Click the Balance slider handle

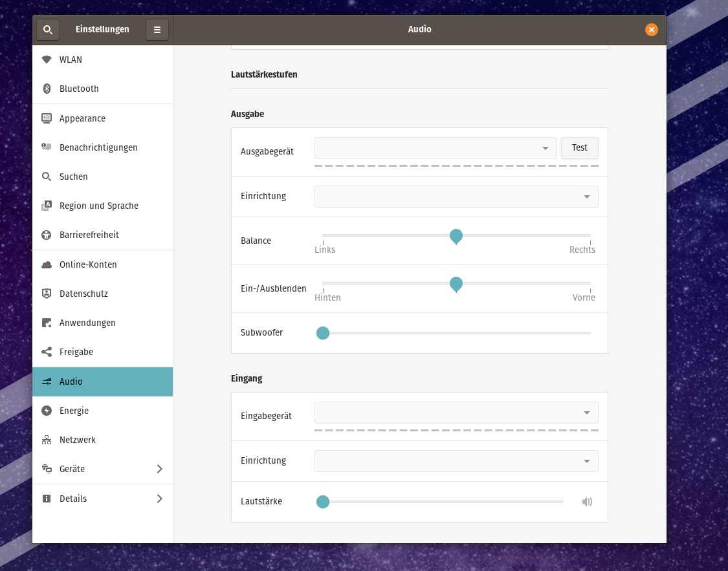point(456,237)
